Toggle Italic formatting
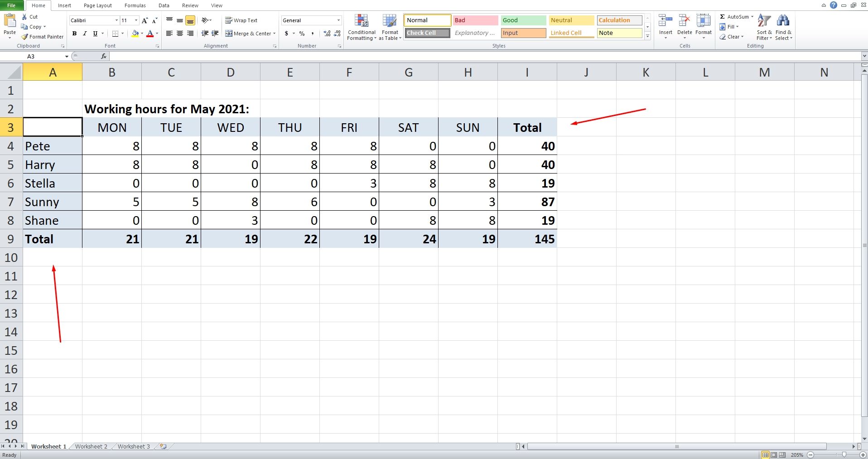 (85, 34)
